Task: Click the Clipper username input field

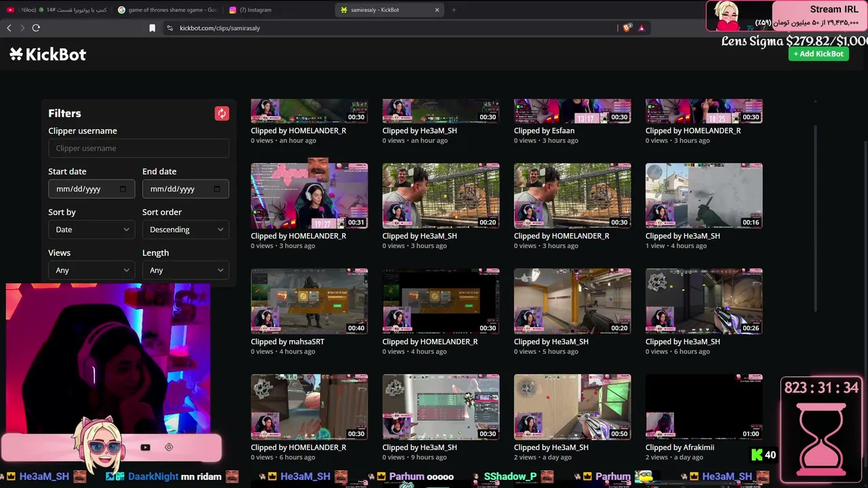Action: coord(138,148)
